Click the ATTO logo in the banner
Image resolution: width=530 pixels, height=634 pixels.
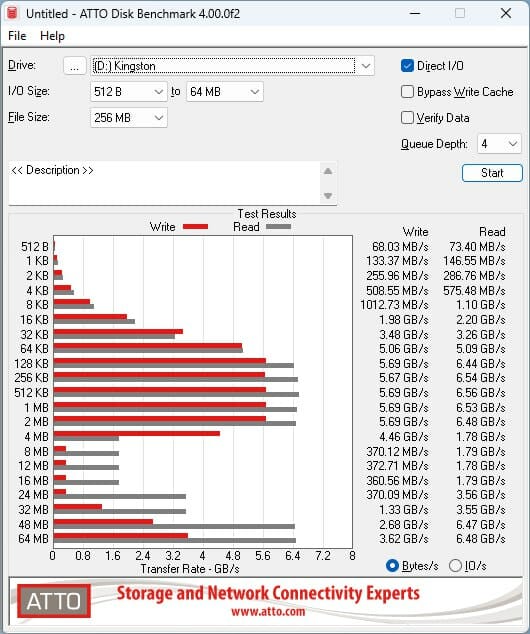click(x=54, y=601)
